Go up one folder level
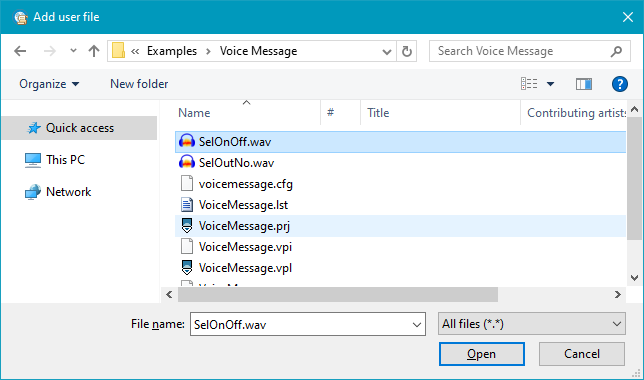The height and width of the screenshot is (380, 644). click(94, 51)
